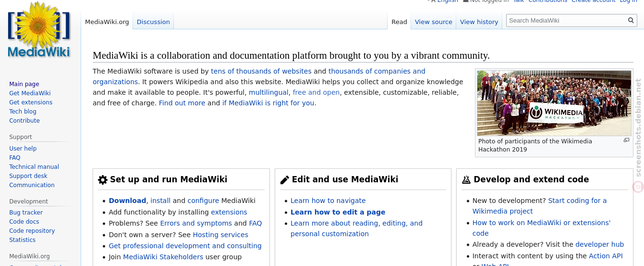Open 'Learn how to edit a page' link
The image size is (644, 266).
click(338, 212)
